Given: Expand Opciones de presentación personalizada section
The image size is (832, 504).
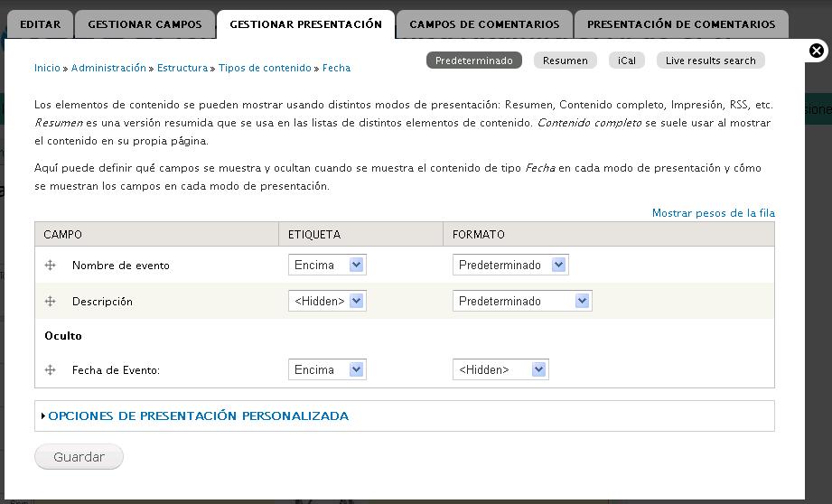Looking at the screenshot, I should pyautogui.click(x=199, y=415).
